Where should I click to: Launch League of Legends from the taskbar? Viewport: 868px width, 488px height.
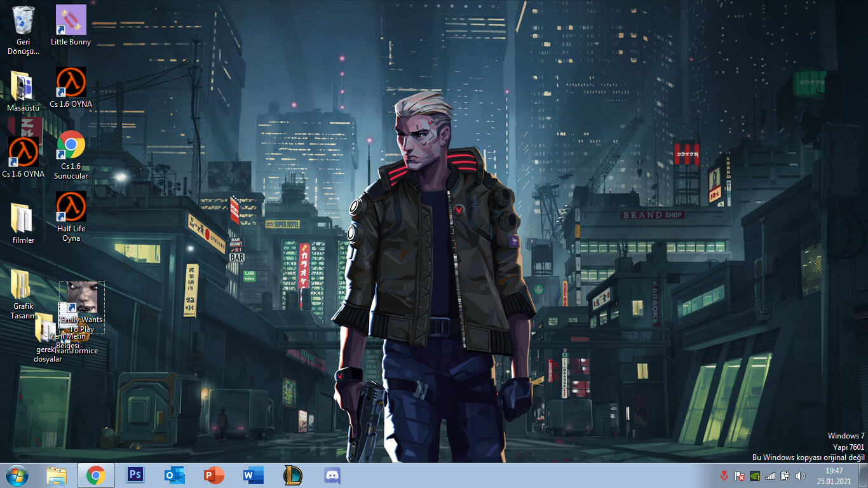point(293,475)
